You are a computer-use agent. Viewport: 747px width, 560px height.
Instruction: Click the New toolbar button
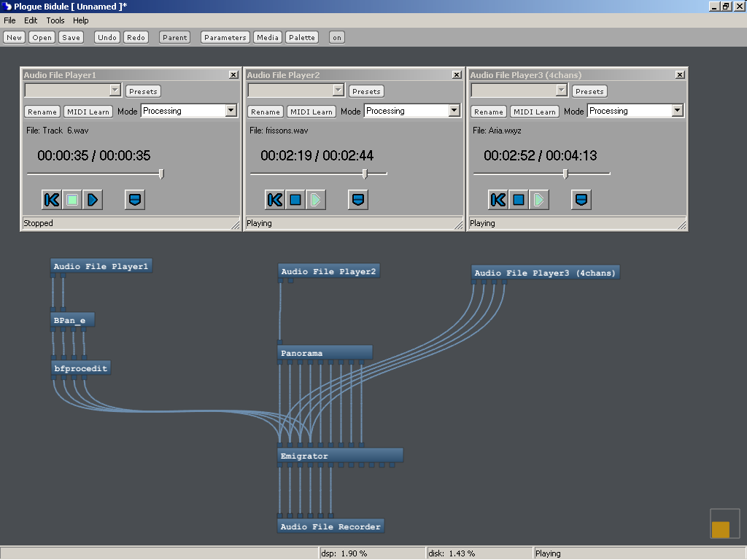tap(14, 38)
